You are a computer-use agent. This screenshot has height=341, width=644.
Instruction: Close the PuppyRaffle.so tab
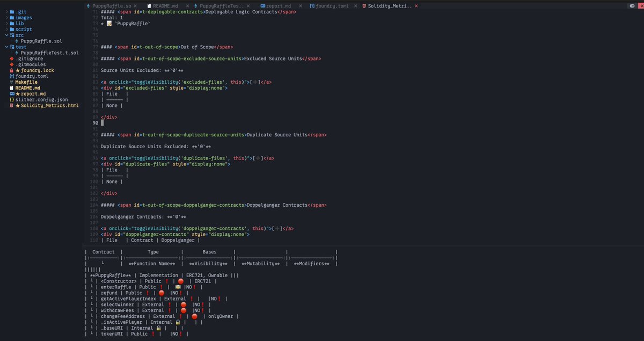pyautogui.click(x=135, y=6)
